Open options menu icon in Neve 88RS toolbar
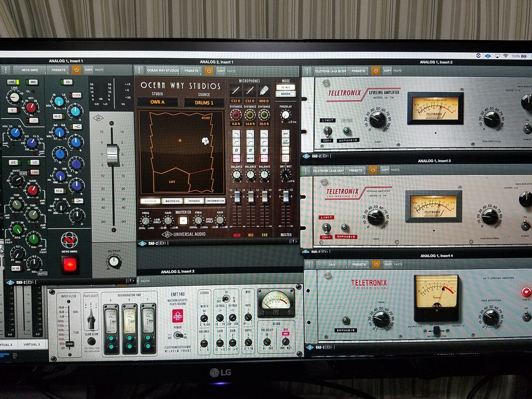Viewport: 532px width, 399px height. (5, 70)
